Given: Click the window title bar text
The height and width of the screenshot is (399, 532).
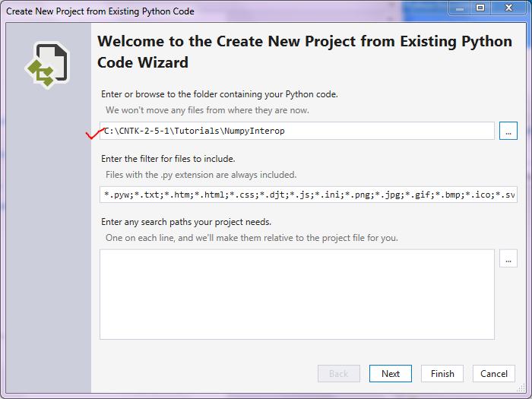Looking at the screenshot, I should click(100, 11).
